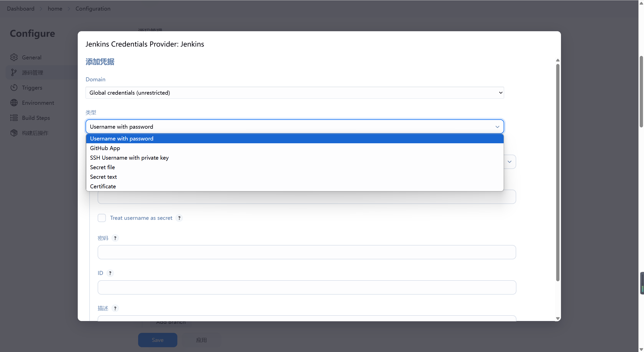
Task: Open Build Steps section in sidebar
Action: tap(42, 118)
